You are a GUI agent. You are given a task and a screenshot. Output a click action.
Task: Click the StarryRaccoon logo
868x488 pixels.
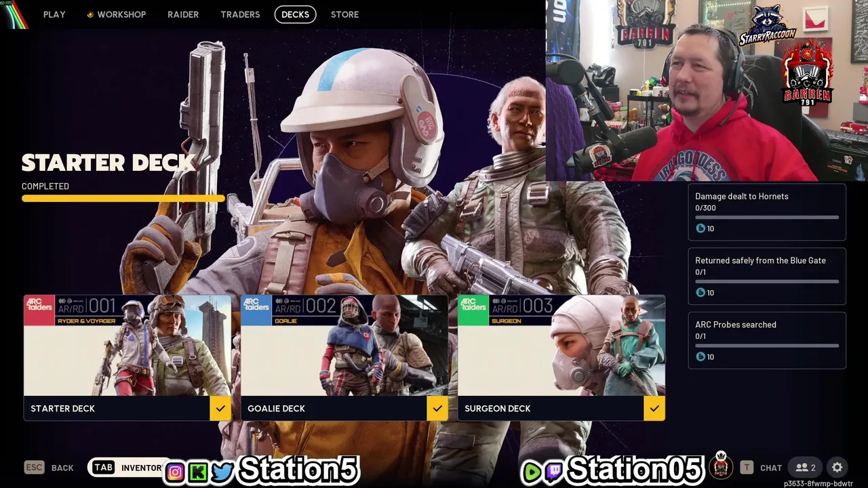click(x=768, y=25)
